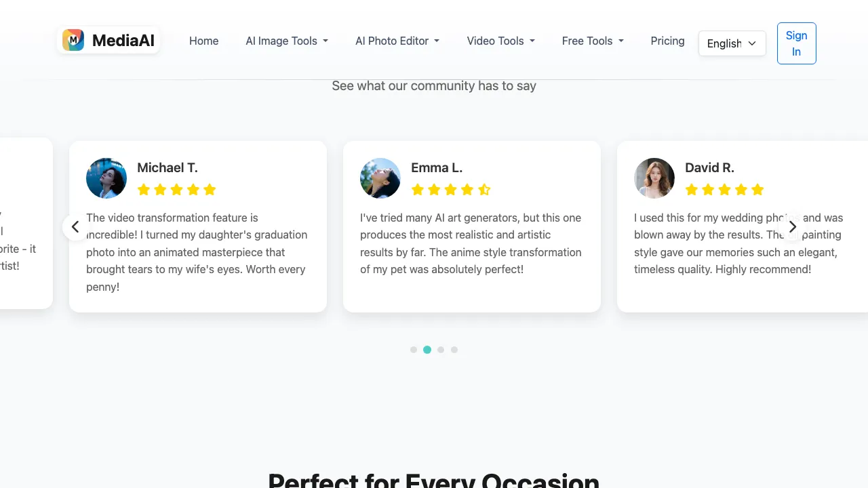Select the first carousel pagination dot
Viewport: 868px width, 488px height.
[x=414, y=350]
